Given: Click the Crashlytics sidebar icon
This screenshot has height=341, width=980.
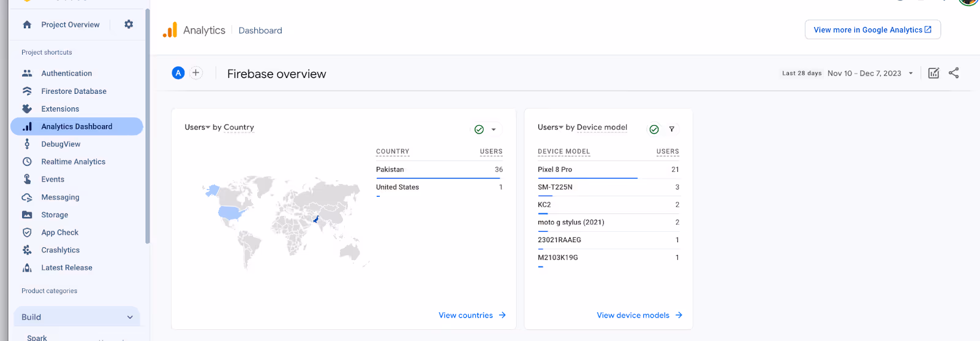Looking at the screenshot, I should 27,250.
